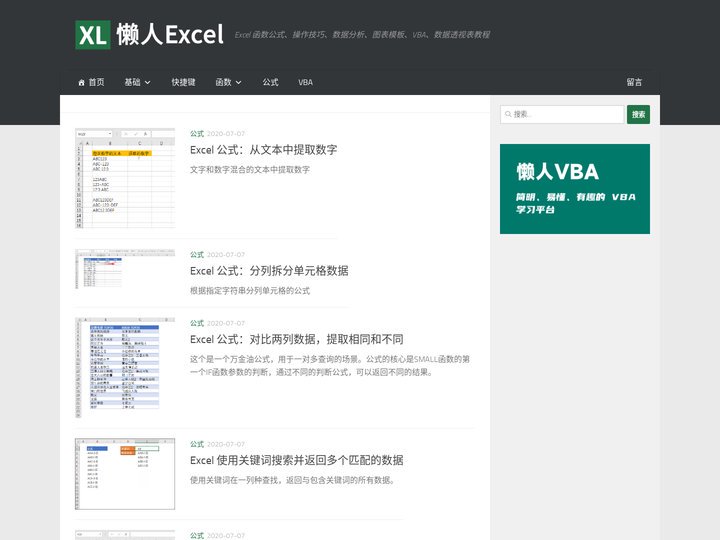Click 公式 category tag above 对比两列数据
Image resolution: width=720 pixels, height=540 pixels.
pos(197,323)
